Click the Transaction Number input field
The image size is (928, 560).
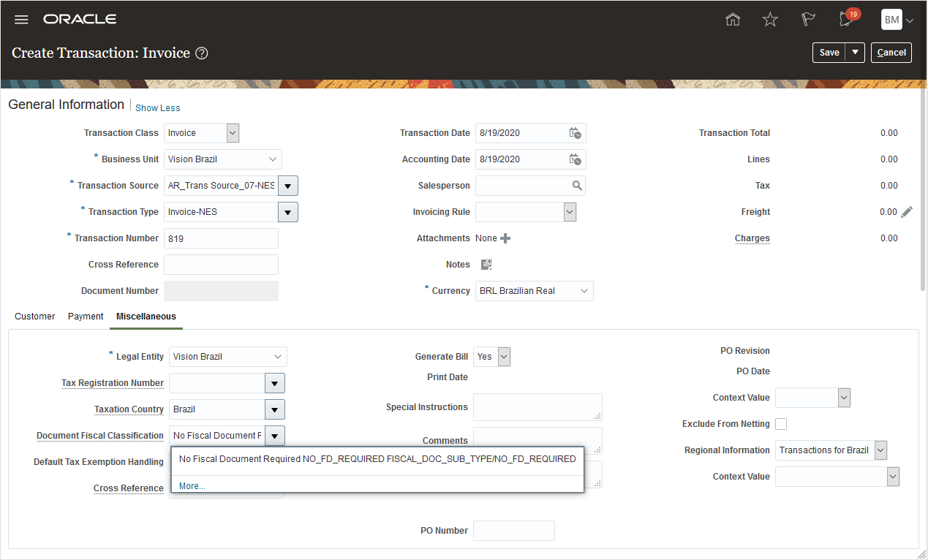tap(221, 238)
